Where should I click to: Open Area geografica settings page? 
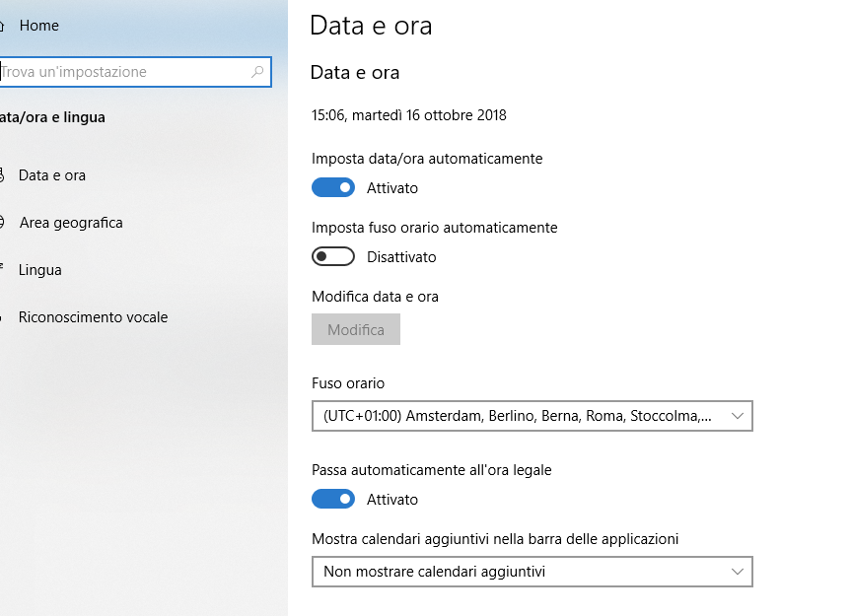pyautogui.click(x=71, y=223)
